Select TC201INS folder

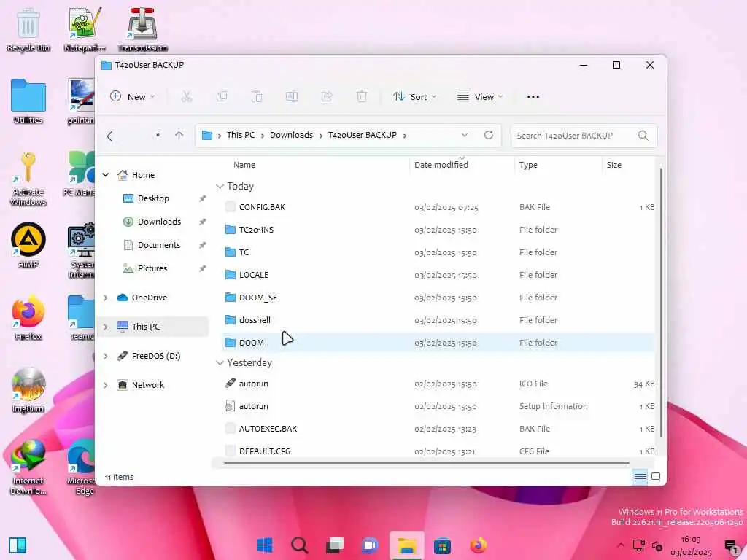(x=438, y=230)
